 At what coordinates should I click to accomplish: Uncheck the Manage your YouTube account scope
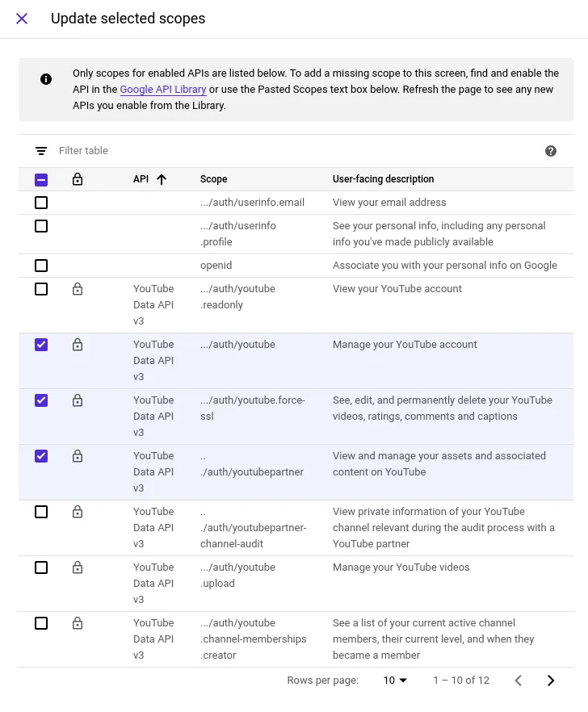[41, 345]
